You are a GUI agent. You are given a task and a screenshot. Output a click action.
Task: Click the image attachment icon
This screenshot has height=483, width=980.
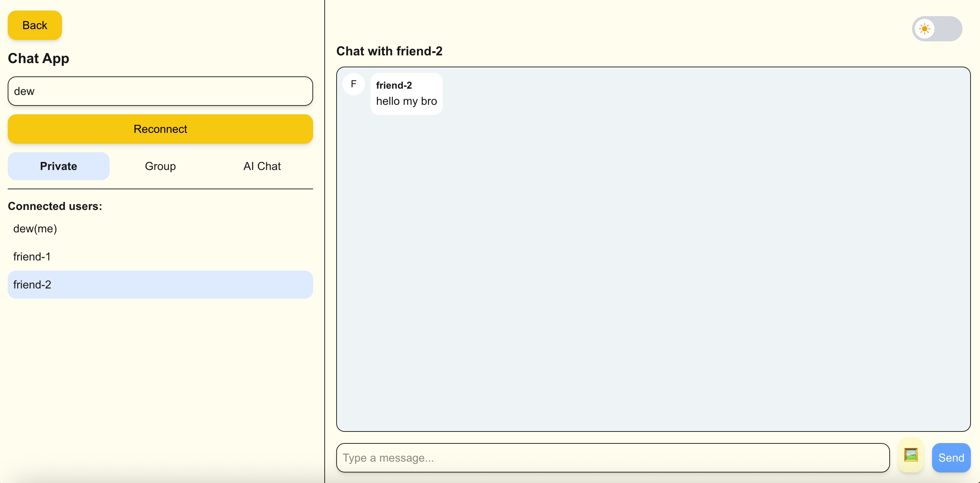910,455
